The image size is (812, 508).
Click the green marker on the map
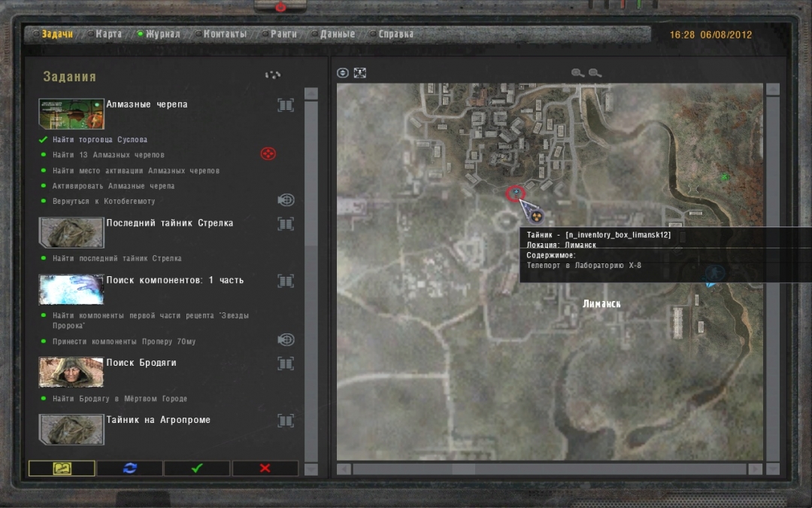coord(725,177)
